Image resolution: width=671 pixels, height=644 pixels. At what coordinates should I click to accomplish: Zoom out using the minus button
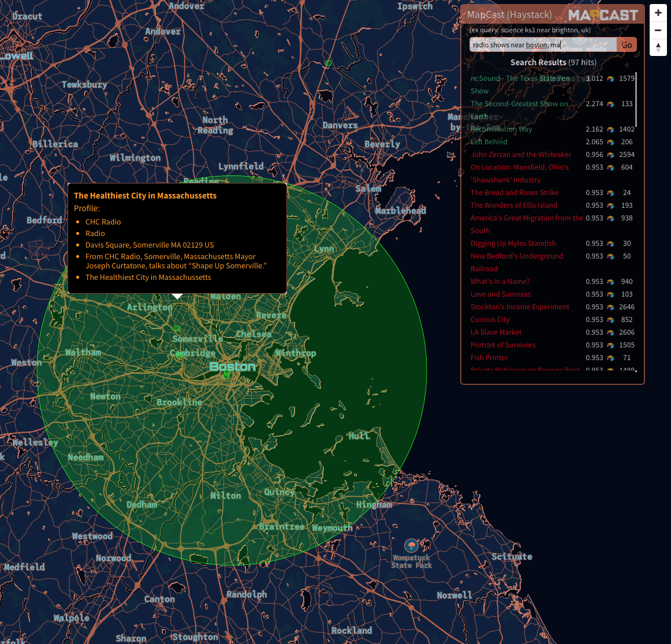tap(658, 30)
